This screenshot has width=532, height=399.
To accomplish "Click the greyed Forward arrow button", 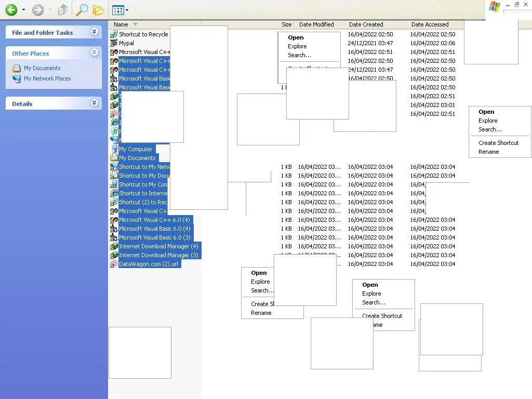I will pos(37,10).
